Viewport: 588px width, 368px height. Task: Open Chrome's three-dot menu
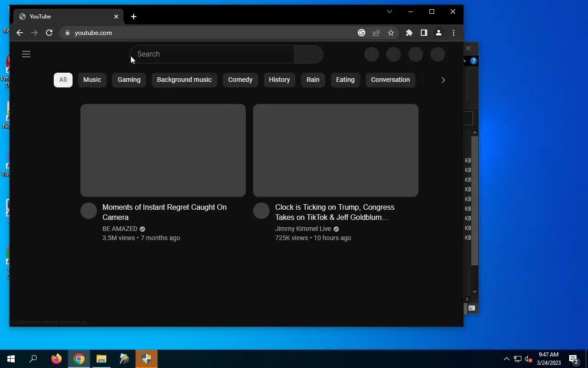(453, 33)
